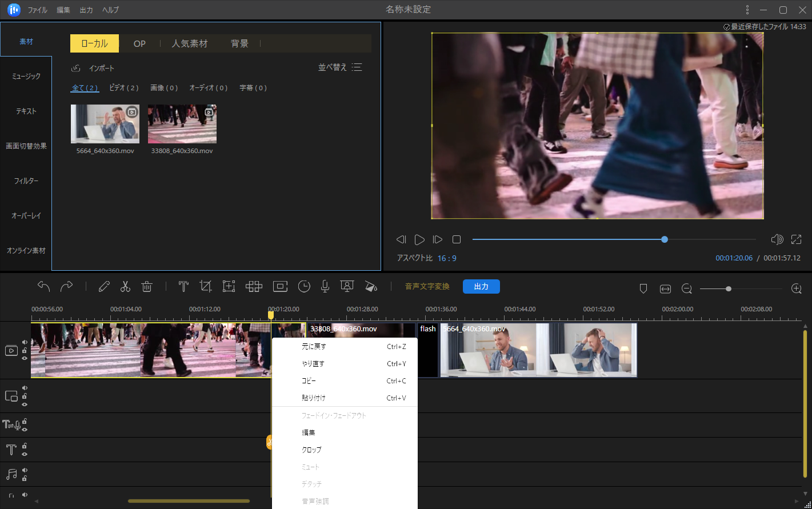Enter fullscreen preview mode
Viewport: 812px width, 509px height.
(x=796, y=239)
